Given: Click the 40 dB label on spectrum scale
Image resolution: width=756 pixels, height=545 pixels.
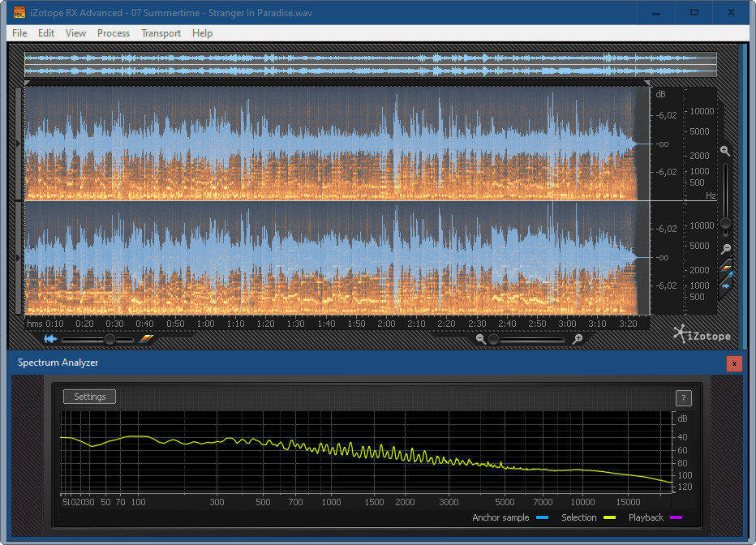Looking at the screenshot, I should point(683,437).
